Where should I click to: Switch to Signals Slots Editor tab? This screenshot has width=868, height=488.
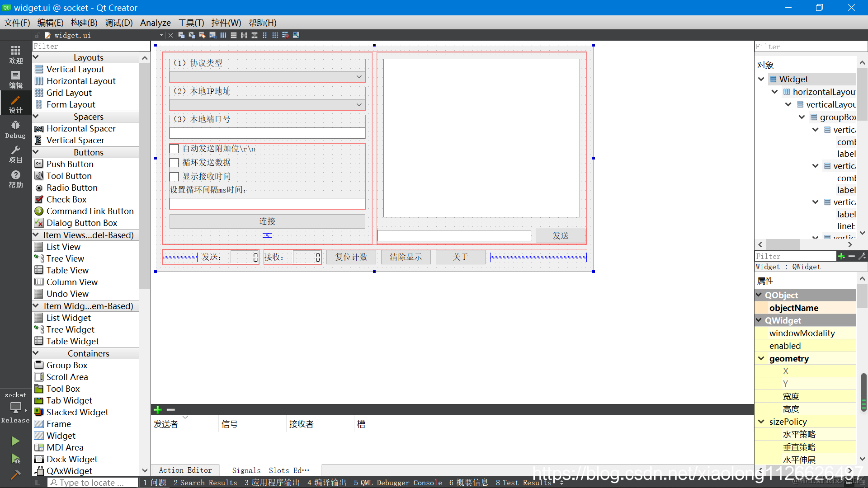tap(270, 470)
